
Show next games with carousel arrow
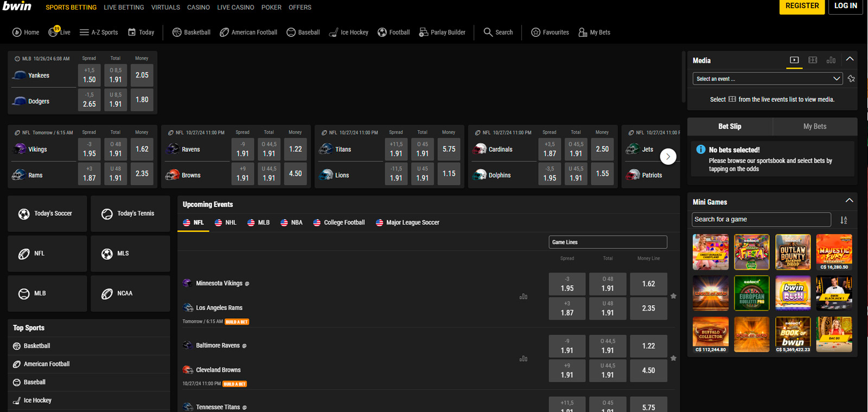668,157
